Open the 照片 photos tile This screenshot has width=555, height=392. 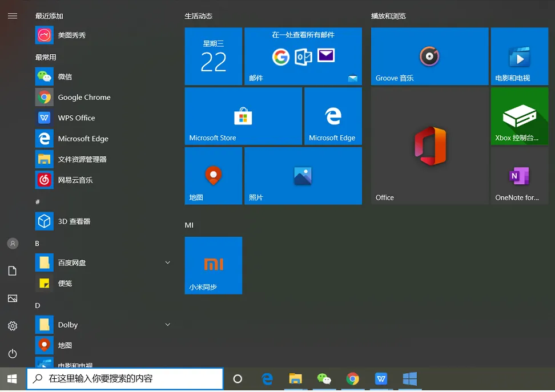(303, 176)
